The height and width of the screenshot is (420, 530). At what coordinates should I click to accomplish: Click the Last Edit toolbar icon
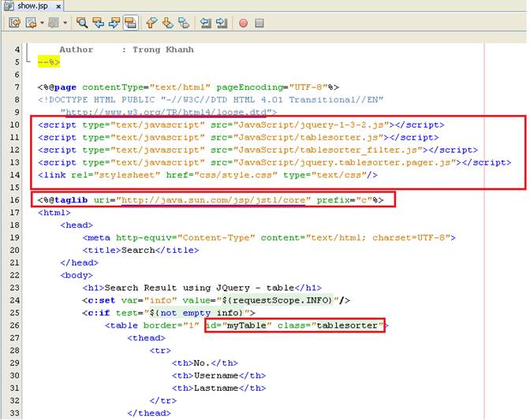tap(14, 23)
